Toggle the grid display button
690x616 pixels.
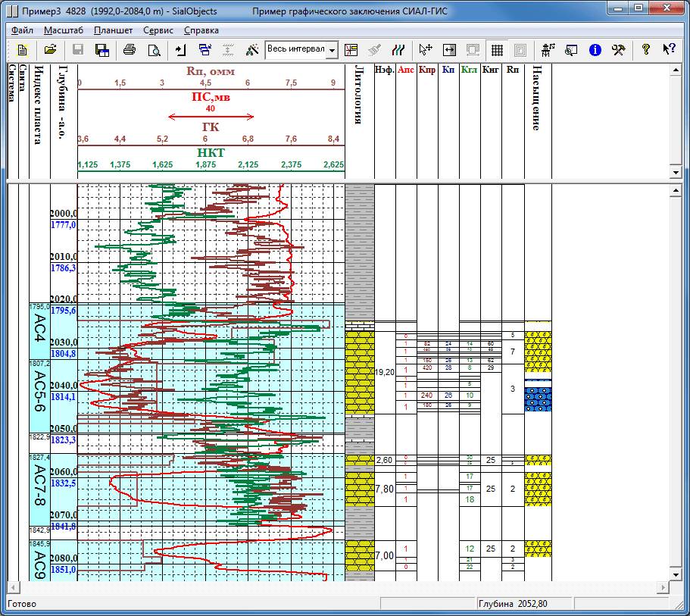coord(497,50)
